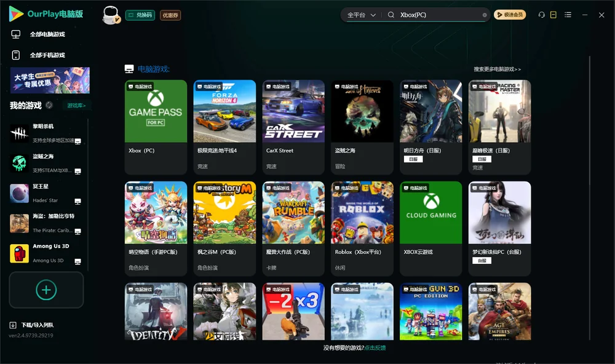Open the hamburger list menu icon

(568, 15)
